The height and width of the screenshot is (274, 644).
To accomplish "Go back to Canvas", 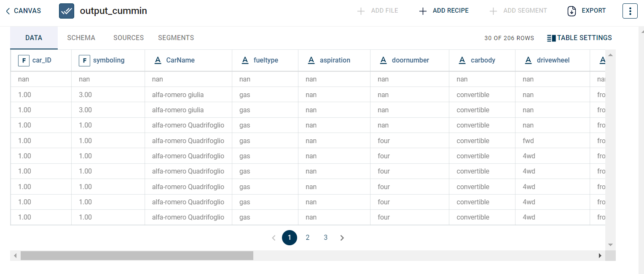I will point(24,11).
